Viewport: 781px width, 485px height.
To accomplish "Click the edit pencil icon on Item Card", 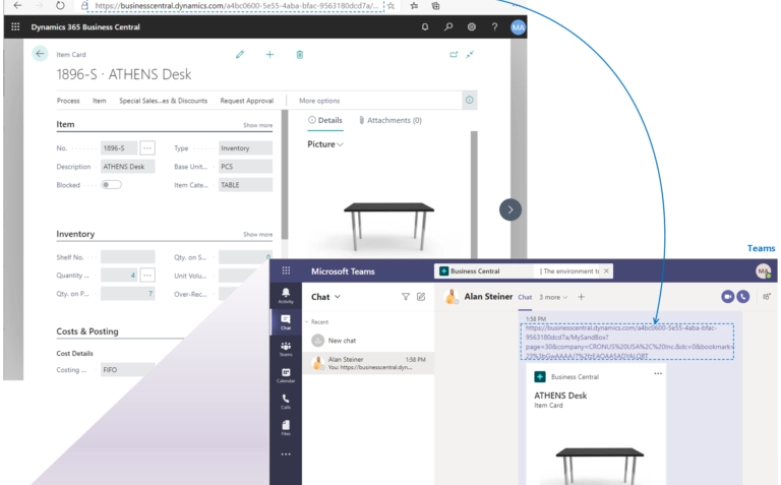I will pyautogui.click(x=240, y=54).
